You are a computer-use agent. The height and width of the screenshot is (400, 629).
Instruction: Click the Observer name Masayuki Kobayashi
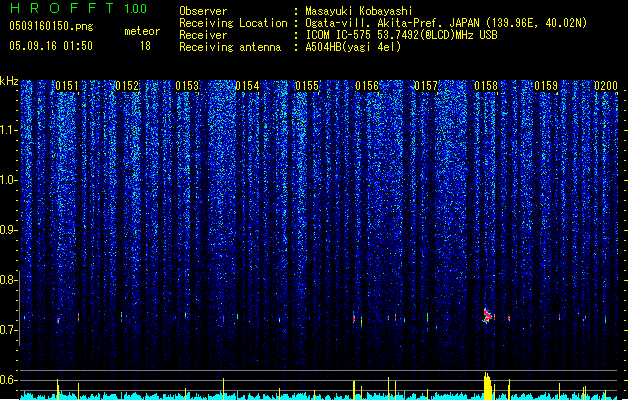[x=359, y=11]
